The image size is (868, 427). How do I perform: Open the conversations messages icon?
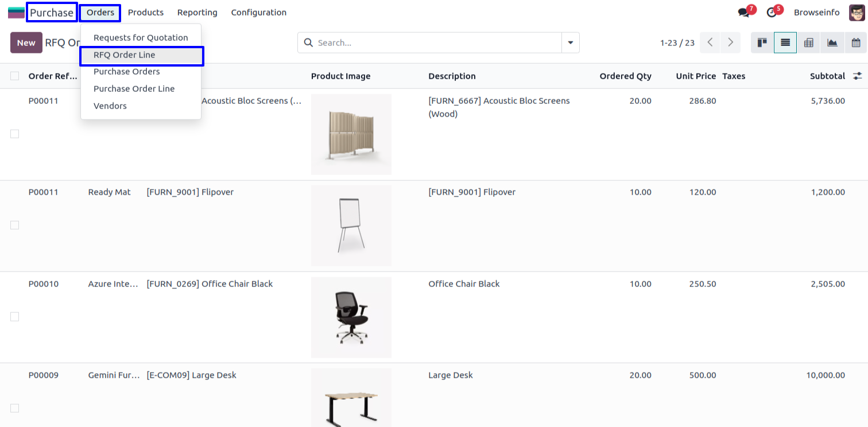tap(744, 13)
